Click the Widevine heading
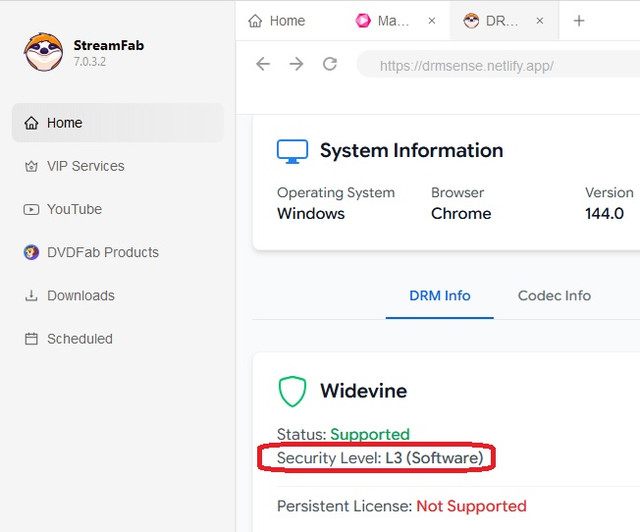The height and width of the screenshot is (532, 640). point(363,391)
